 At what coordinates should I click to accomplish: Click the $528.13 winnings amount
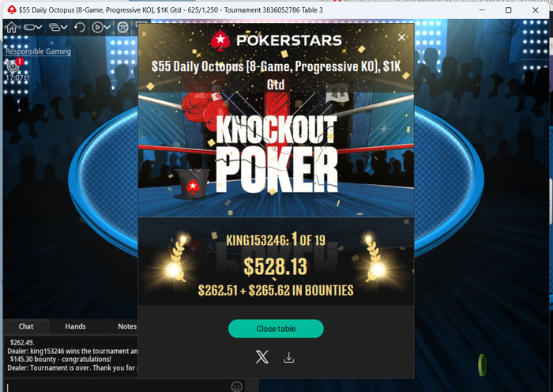point(275,266)
